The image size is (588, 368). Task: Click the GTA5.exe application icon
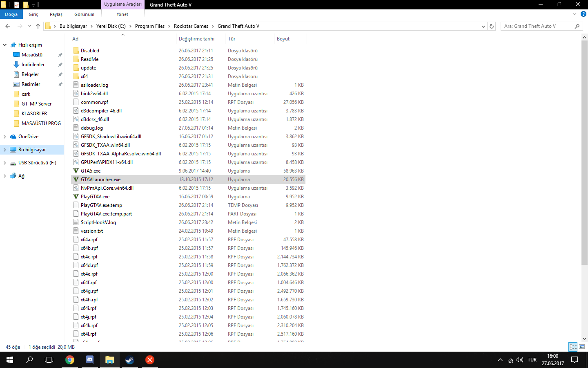(x=76, y=171)
